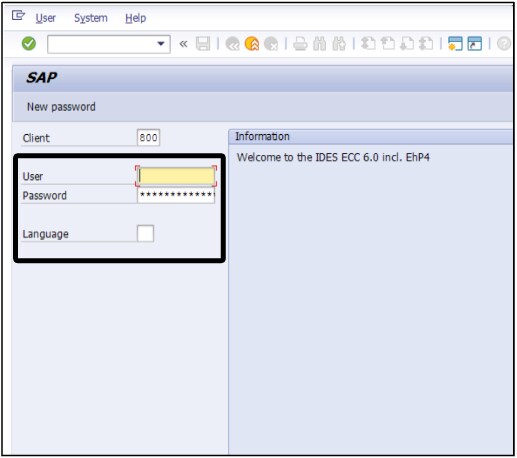
Task: Click the SAP title text
Action: pyautogui.click(x=42, y=78)
